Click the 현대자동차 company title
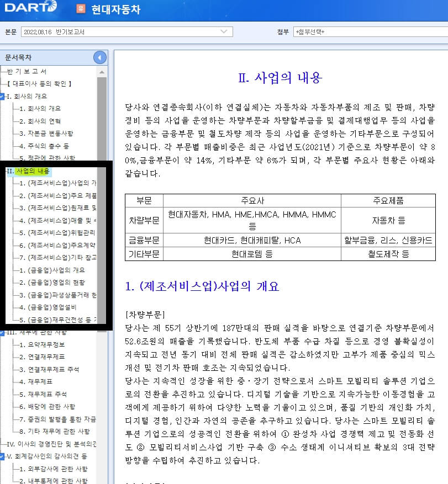This screenshot has height=484, width=448. click(116, 9)
